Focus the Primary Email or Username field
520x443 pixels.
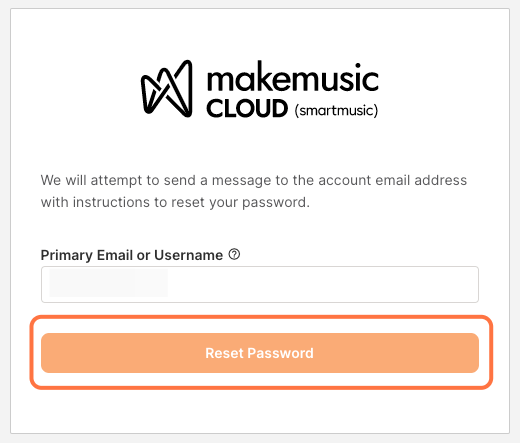260,284
